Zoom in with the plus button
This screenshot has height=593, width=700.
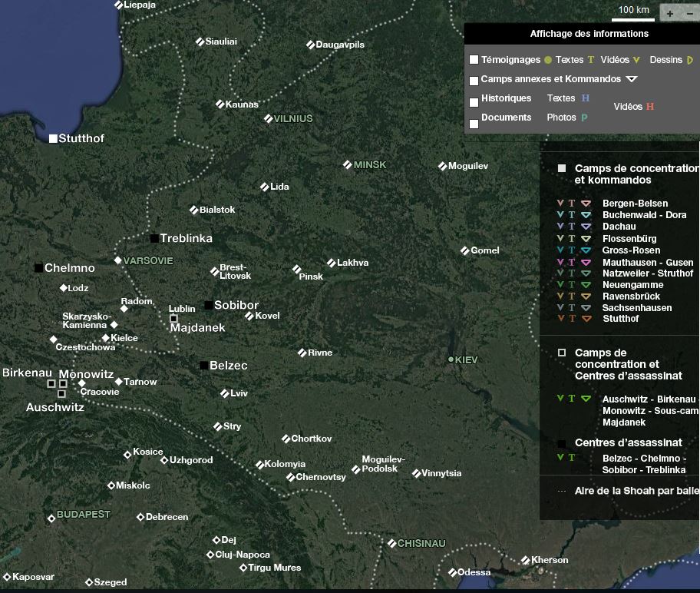[670, 13]
